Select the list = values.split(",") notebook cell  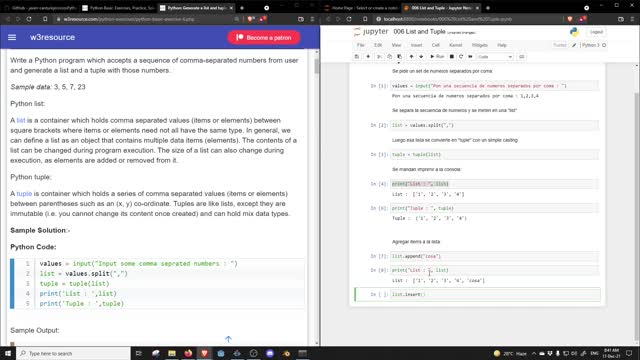point(495,125)
